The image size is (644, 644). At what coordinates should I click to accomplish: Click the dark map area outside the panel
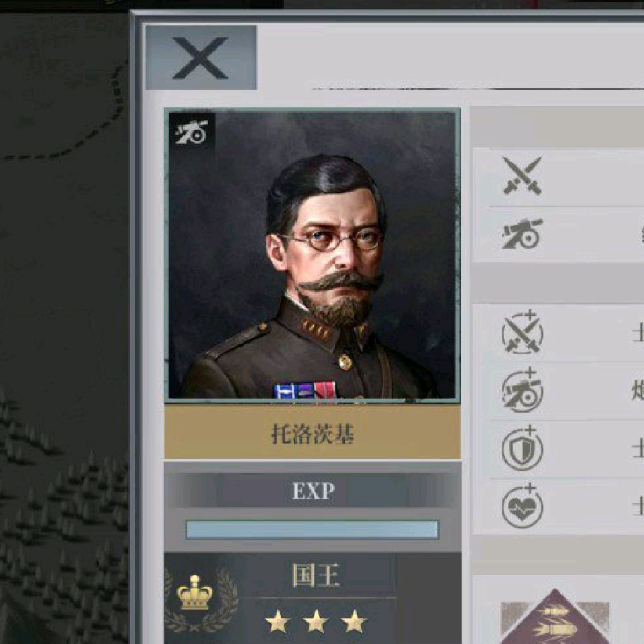click(x=62, y=288)
